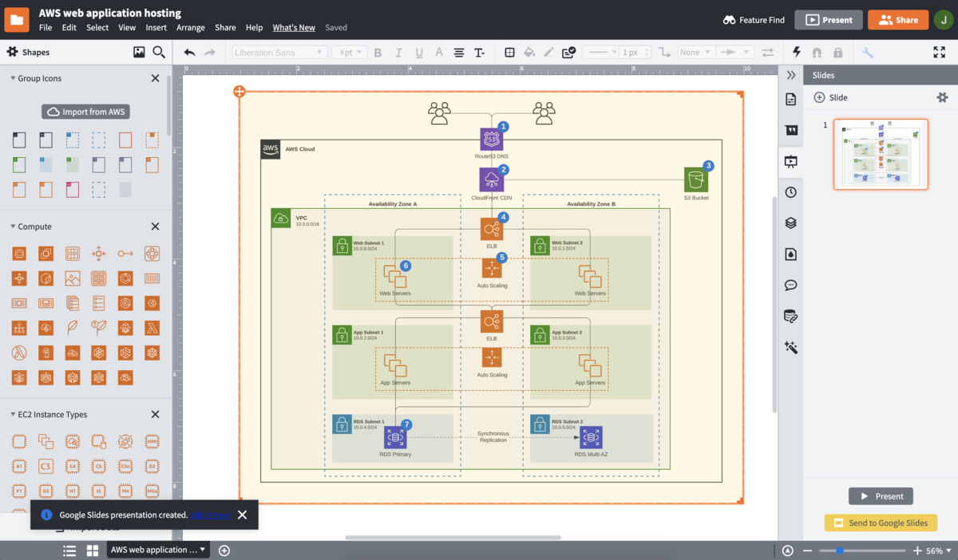
Task: Pick a fill color
Action: point(528,53)
